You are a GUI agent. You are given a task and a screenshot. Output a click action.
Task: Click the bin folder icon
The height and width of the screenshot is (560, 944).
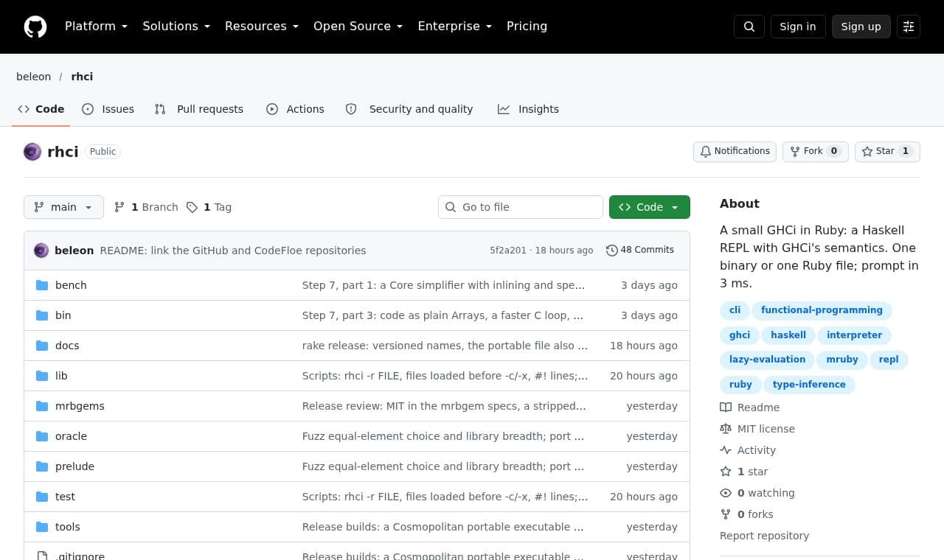click(x=42, y=315)
